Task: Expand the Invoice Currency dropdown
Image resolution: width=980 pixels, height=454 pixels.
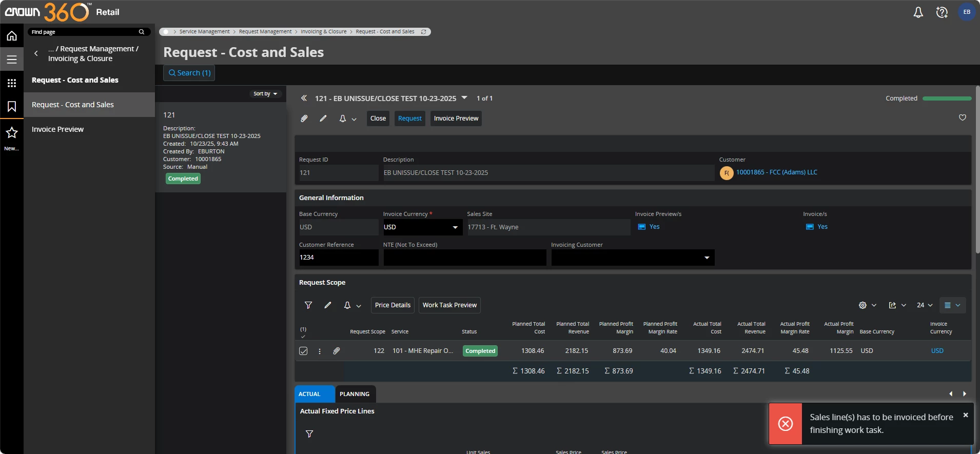Action: (x=455, y=227)
